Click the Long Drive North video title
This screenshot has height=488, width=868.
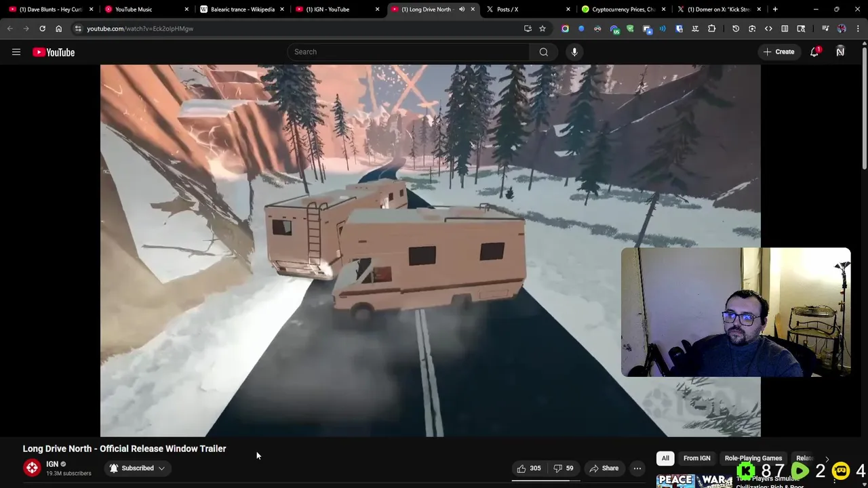pos(124,449)
